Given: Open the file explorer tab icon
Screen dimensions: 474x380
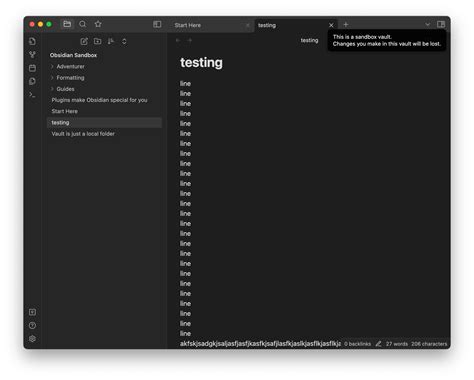Looking at the screenshot, I should 67,24.
